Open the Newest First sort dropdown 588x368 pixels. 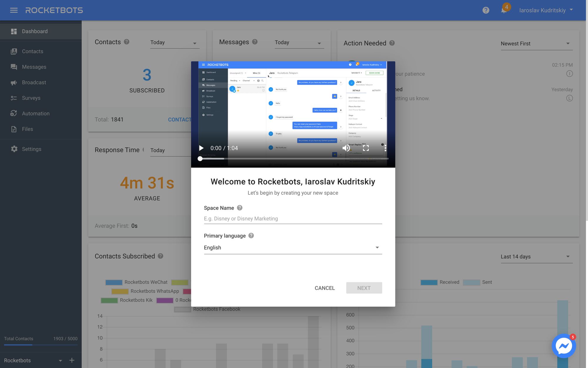[x=537, y=44]
